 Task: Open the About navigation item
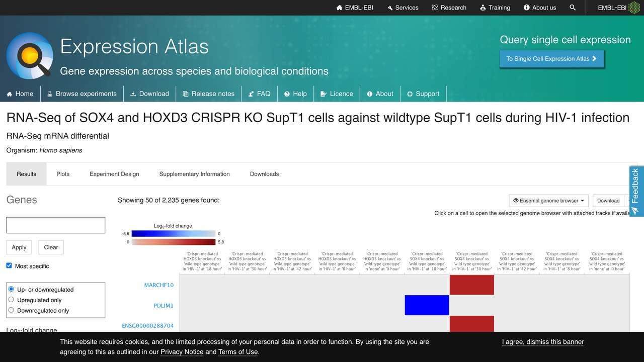click(x=380, y=94)
